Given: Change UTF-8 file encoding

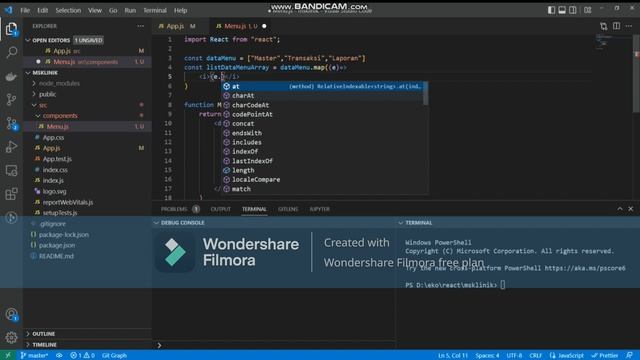Looking at the screenshot, I should pos(514,355).
